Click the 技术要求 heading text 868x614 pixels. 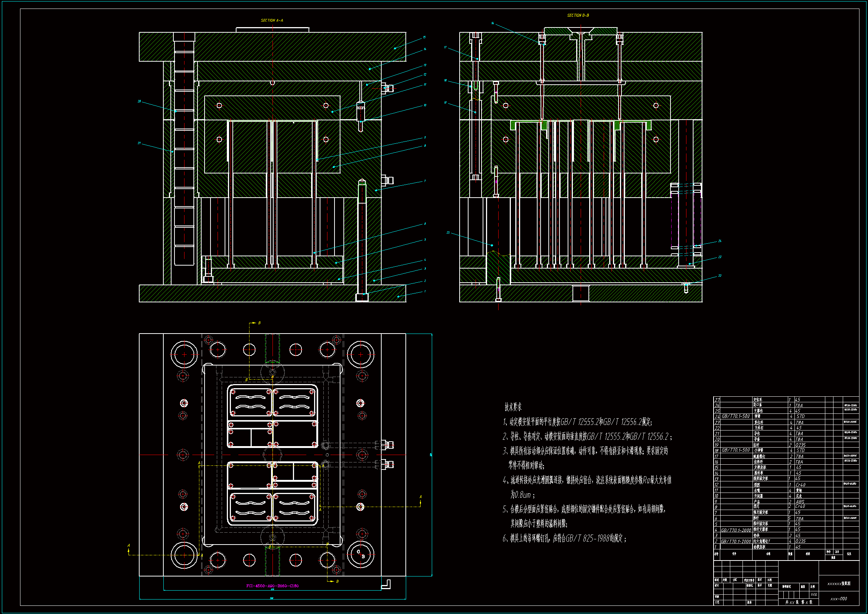[x=513, y=407]
